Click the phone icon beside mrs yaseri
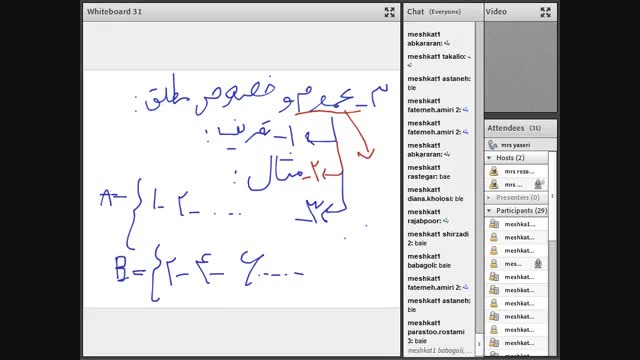 click(493, 145)
